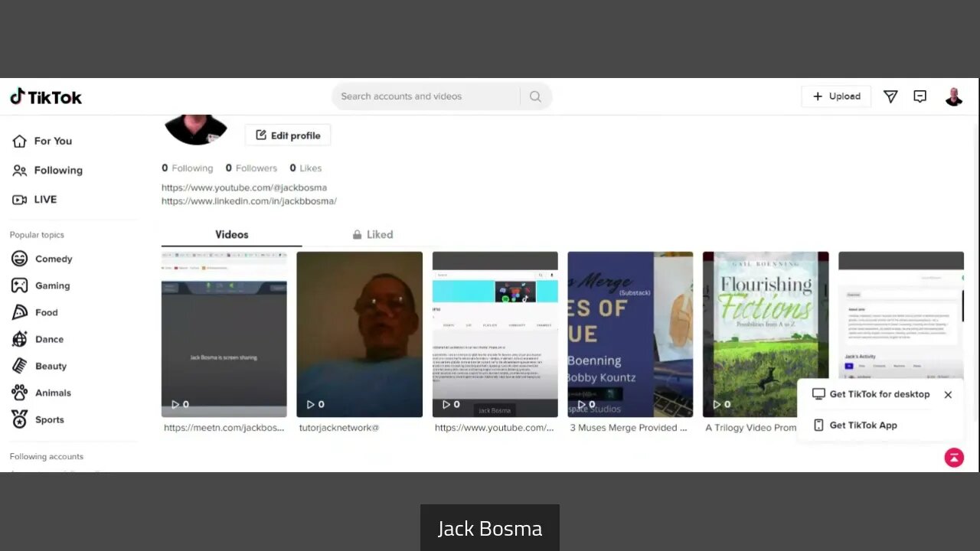980x551 pixels.
Task: Open the youtube.com/@jackbosma link
Action: (x=244, y=187)
